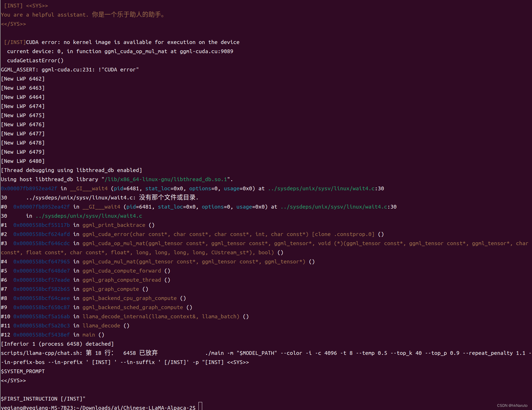The width and height of the screenshot is (532, 410).
Task: Select the ggml_cuda_op_mul_mat function name
Action: pos(114,243)
